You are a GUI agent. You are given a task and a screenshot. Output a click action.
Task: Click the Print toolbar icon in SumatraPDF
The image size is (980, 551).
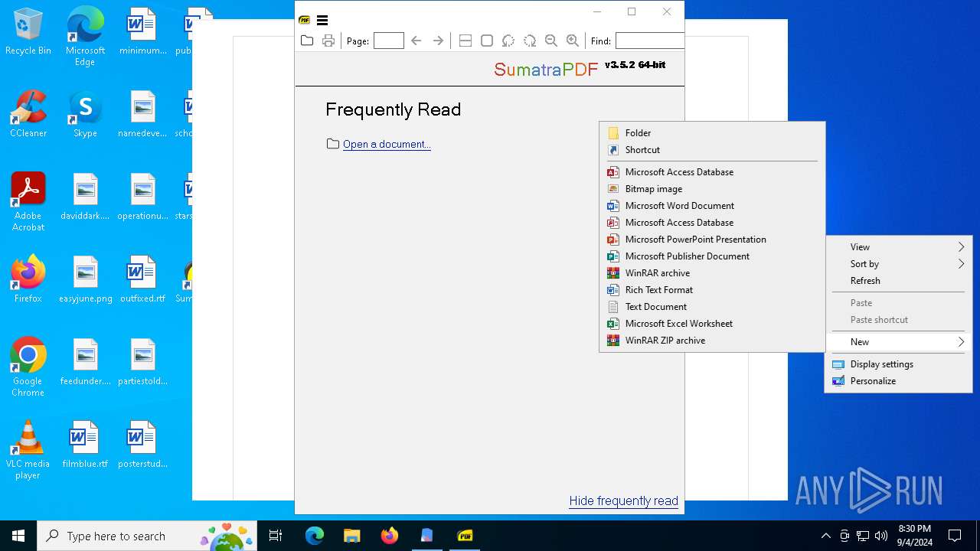point(328,41)
